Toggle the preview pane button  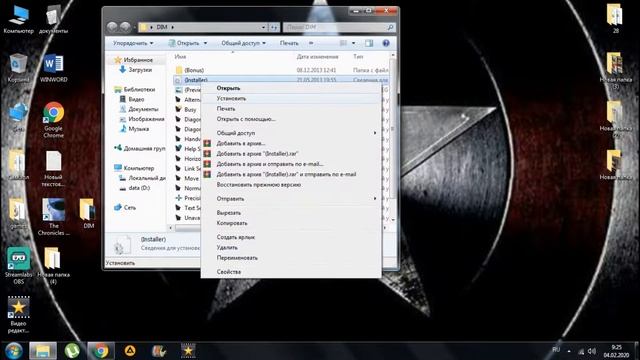point(369,43)
